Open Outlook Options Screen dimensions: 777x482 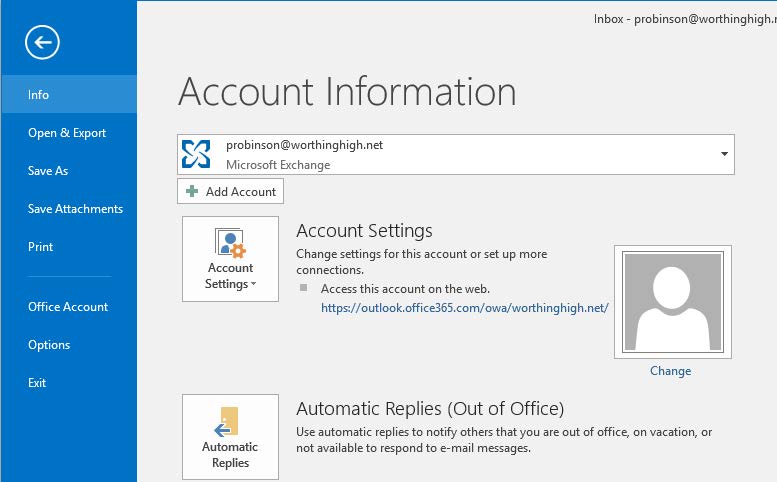coord(49,345)
